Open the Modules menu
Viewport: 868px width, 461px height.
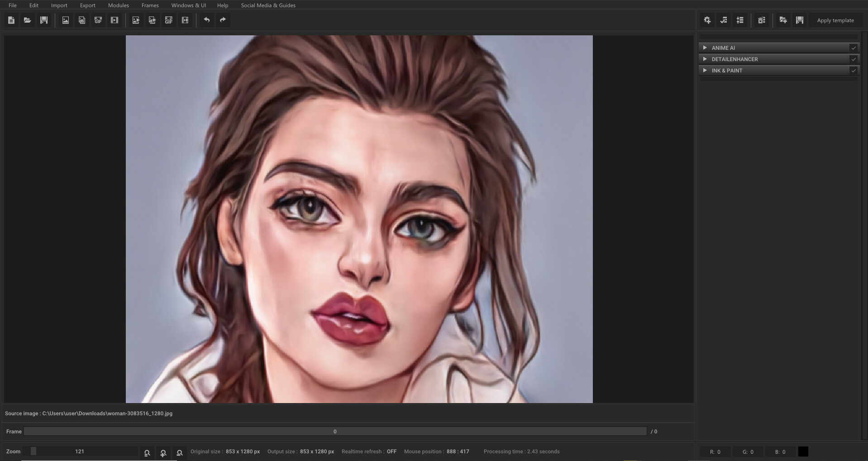coord(118,5)
